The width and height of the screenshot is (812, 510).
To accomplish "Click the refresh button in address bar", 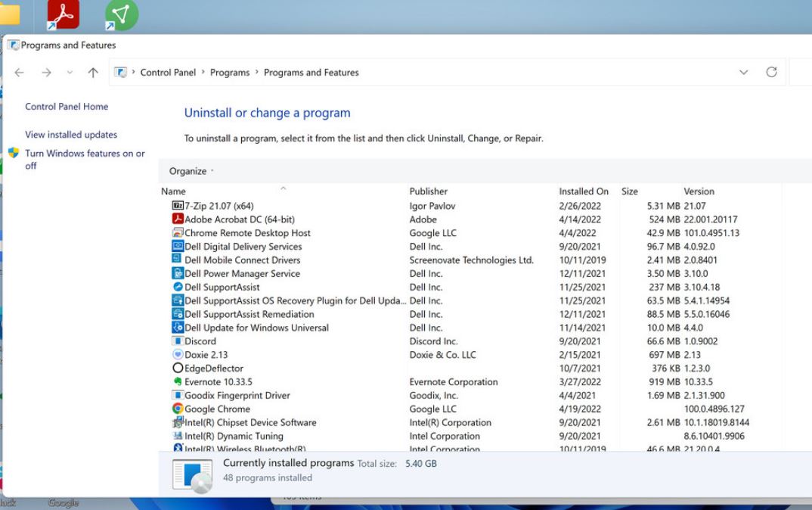I will point(771,73).
